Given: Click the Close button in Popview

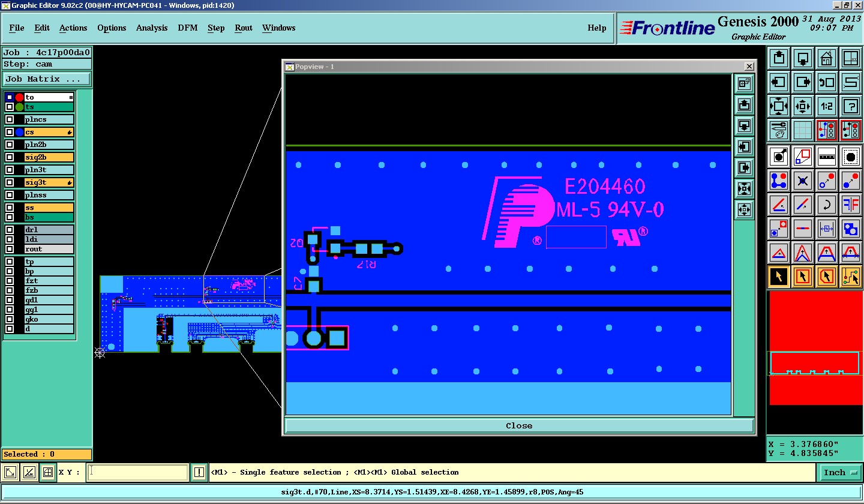Looking at the screenshot, I should [519, 425].
